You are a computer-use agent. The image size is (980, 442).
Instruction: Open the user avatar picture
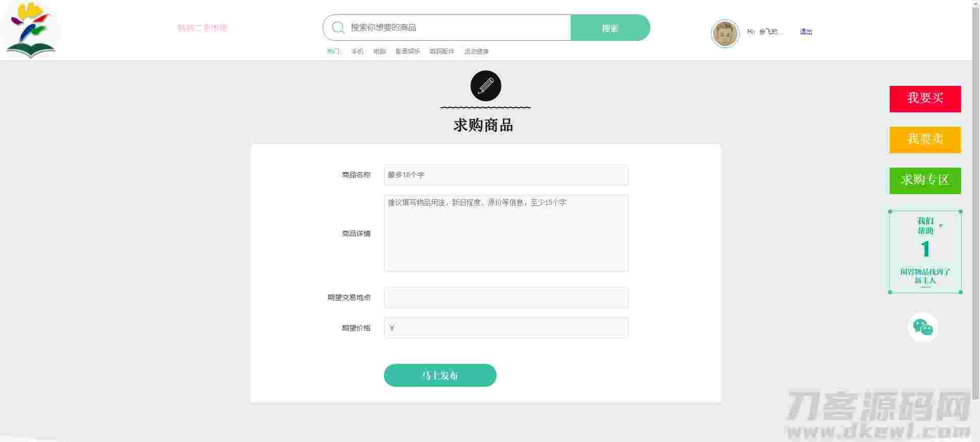point(725,34)
